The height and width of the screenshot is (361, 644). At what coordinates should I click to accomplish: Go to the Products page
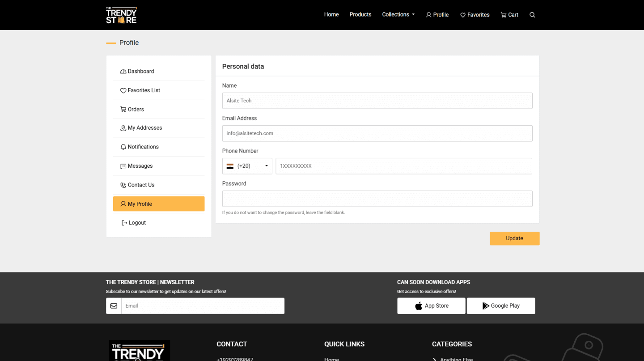(360, 15)
